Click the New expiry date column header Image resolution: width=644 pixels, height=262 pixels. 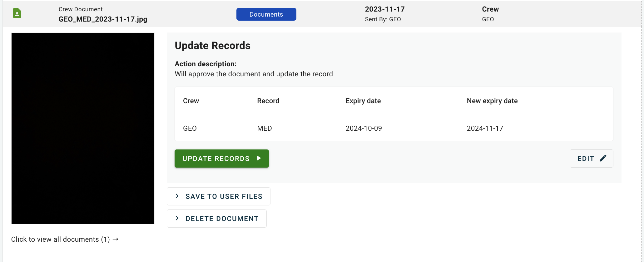(492, 101)
